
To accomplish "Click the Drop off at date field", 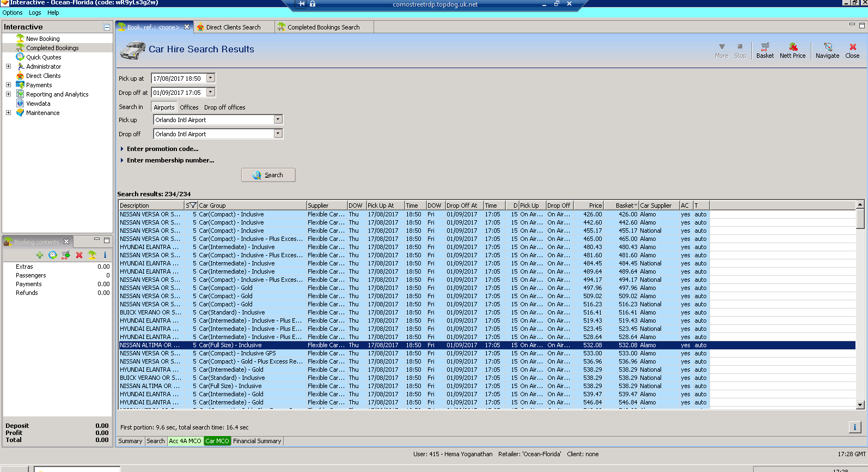I will point(179,93).
